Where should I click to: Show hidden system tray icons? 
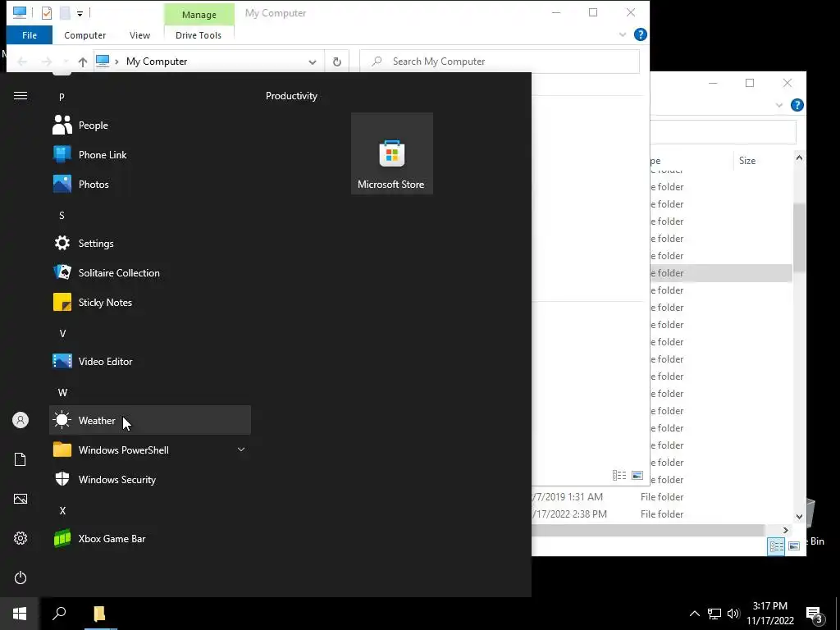click(694, 614)
